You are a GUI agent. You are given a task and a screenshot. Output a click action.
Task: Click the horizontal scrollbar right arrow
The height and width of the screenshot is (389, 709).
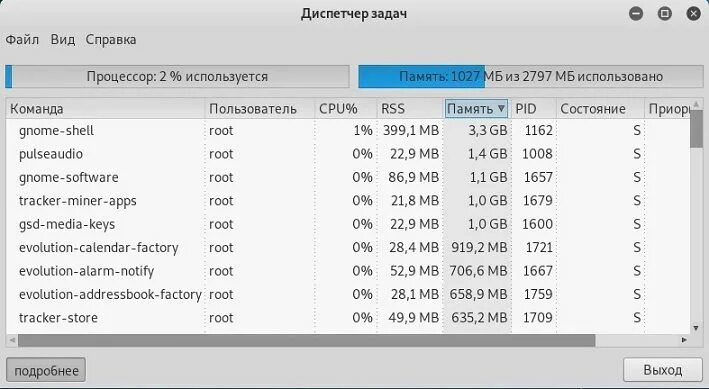685,340
